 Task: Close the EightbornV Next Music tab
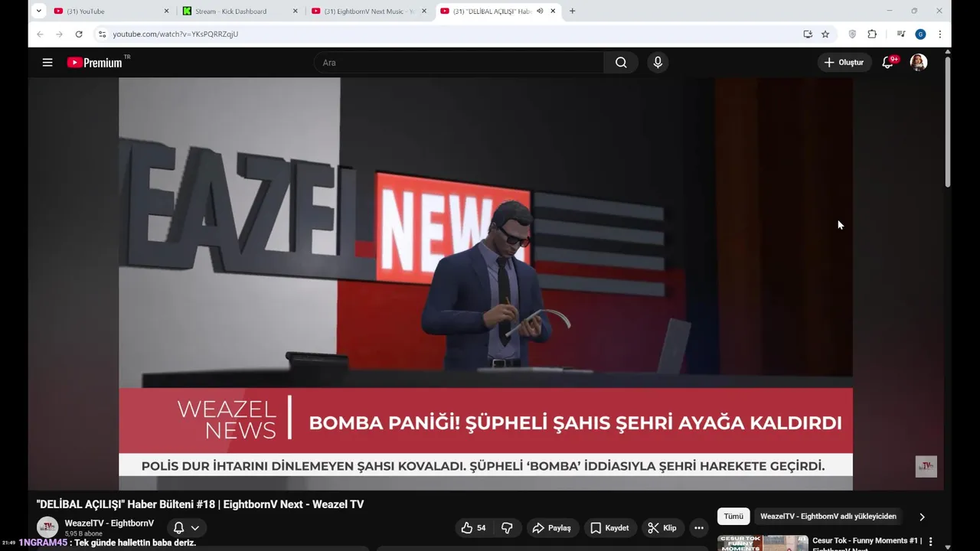point(424,11)
